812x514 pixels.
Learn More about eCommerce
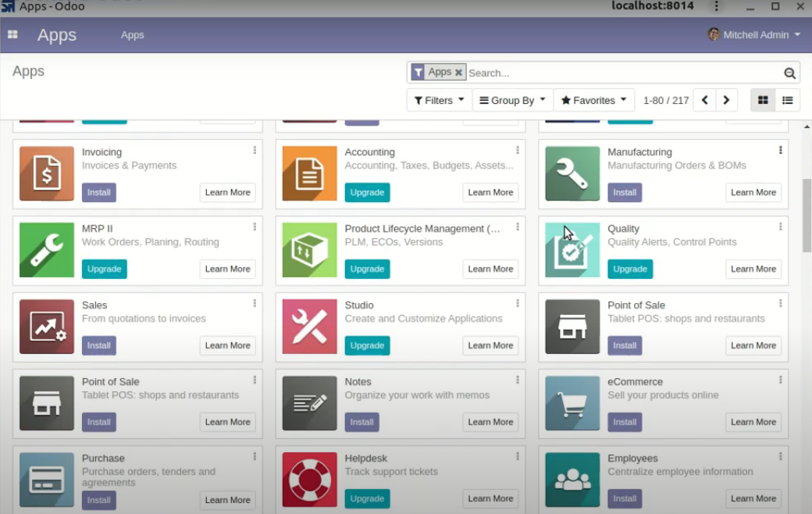[753, 422]
